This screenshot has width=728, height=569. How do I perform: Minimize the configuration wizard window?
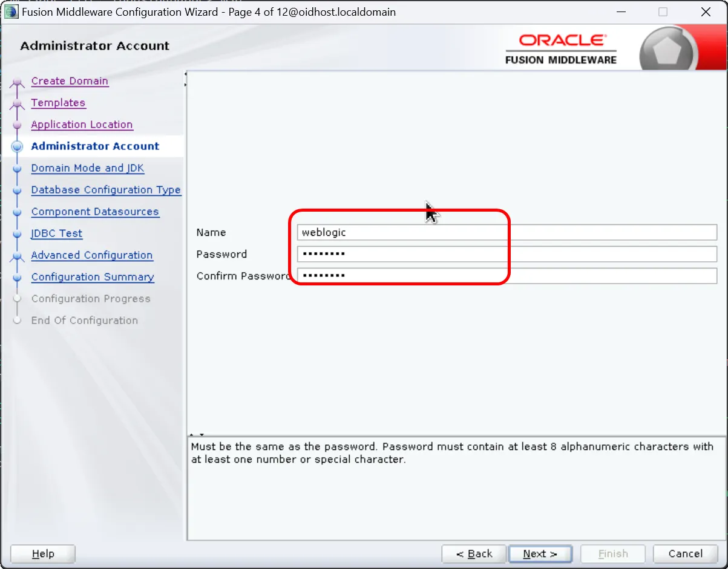(620, 11)
